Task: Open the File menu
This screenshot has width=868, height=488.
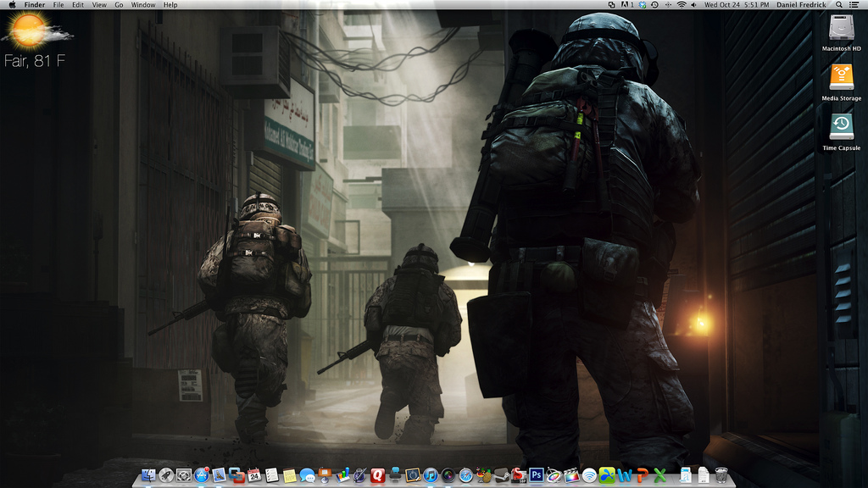Action: [x=58, y=4]
